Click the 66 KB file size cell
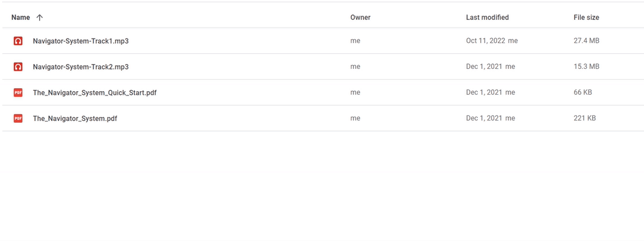The image size is (644, 241). tap(583, 92)
